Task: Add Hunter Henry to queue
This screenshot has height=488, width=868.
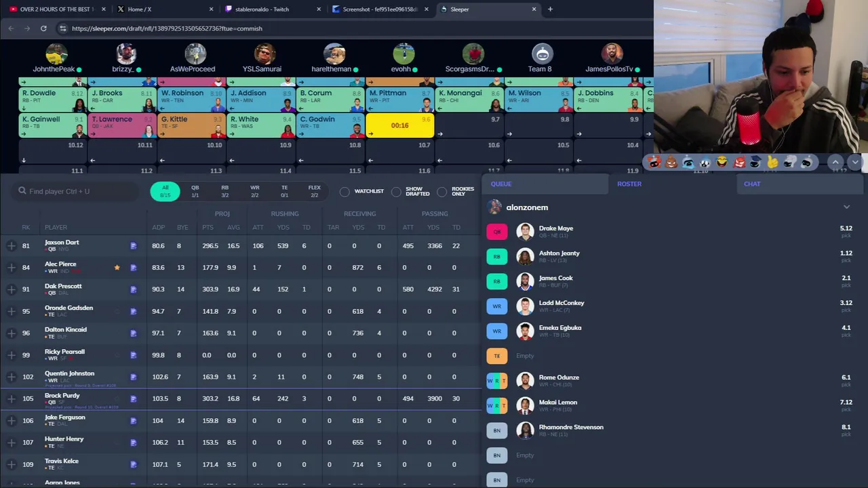Action: 12,443
